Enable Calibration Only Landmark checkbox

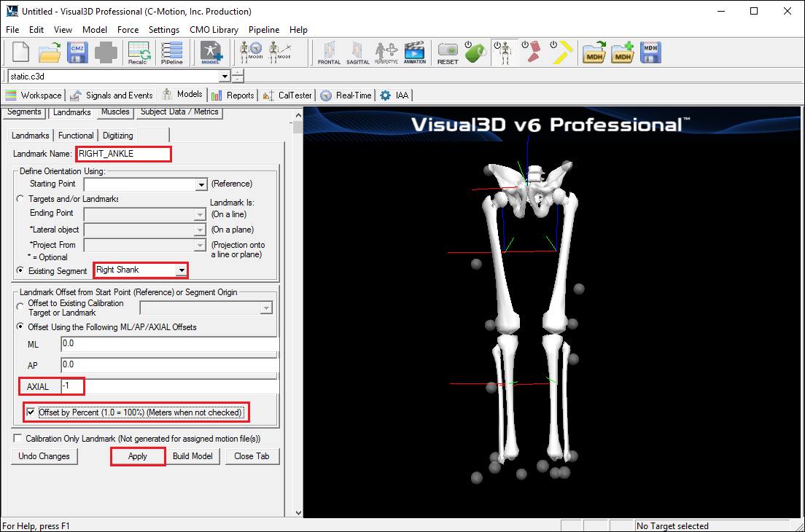tap(18, 438)
